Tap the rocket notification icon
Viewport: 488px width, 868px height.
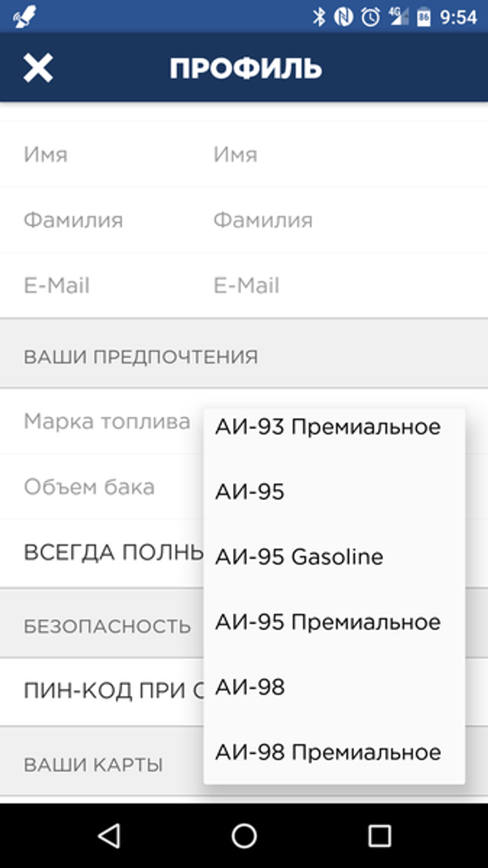[24, 17]
